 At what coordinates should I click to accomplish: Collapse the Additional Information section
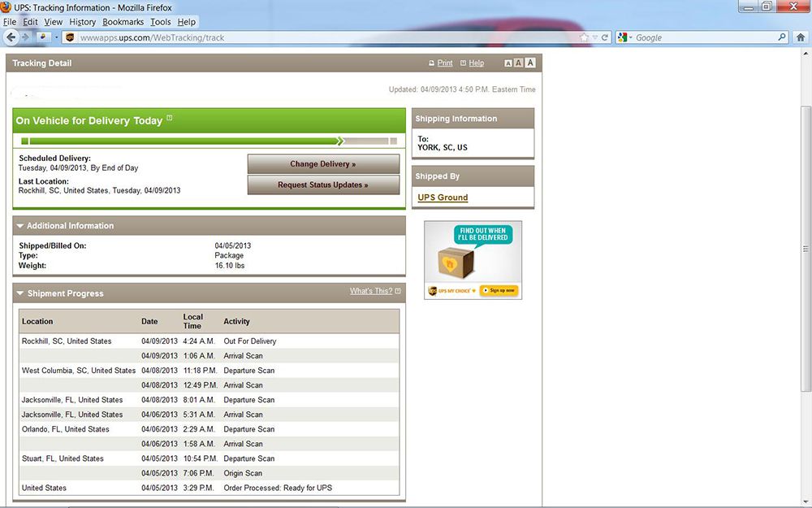coord(19,226)
